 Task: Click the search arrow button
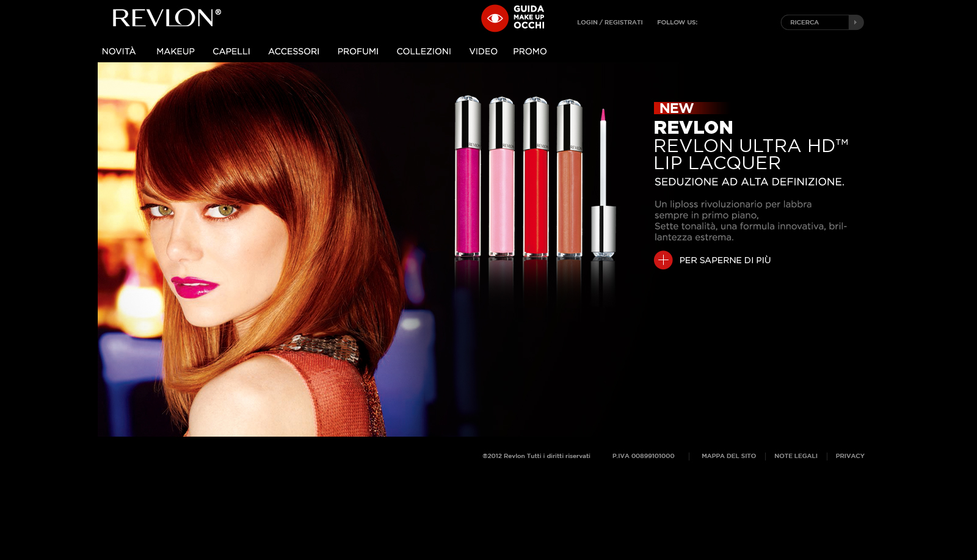pos(855,22)
